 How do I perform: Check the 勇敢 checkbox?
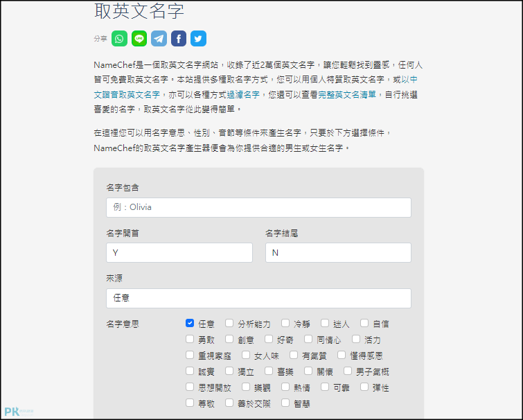tap(190, 339)
